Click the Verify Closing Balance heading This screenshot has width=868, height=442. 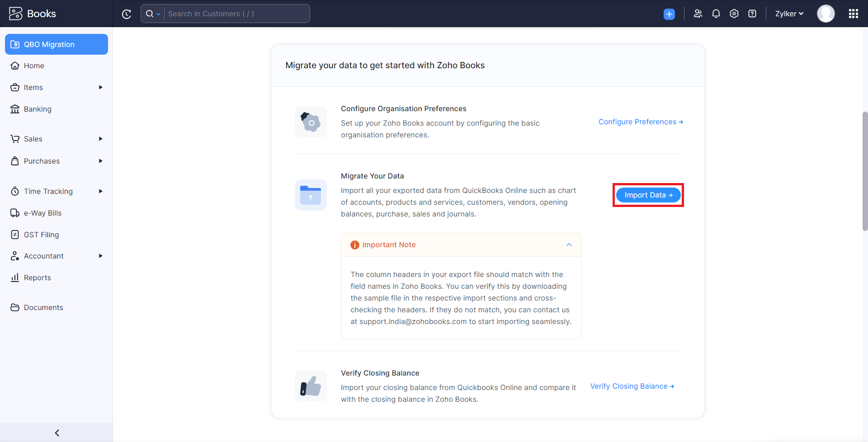click(x=380, y=373)
